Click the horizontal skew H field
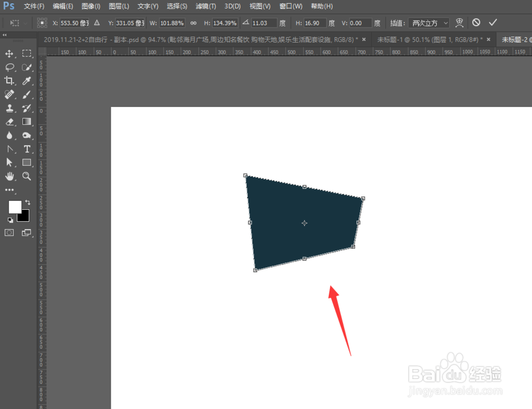Image resolution: width=532 pixels, height=409 pixels. pos(314,23)
